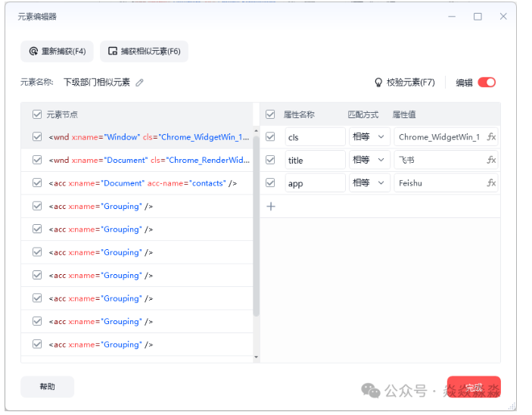Click the app attribute name field
The image size is (532, 415).
point(316,183)
